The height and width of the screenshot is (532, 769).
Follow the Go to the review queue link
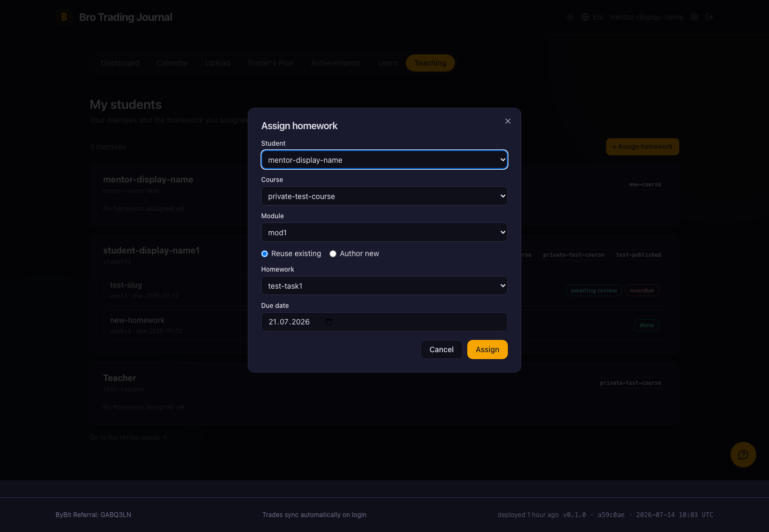point(128,437)
